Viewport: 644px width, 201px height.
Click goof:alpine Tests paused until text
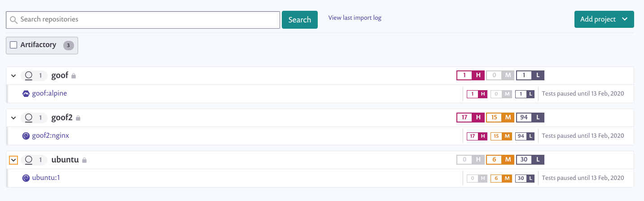[x=583, y=94]
